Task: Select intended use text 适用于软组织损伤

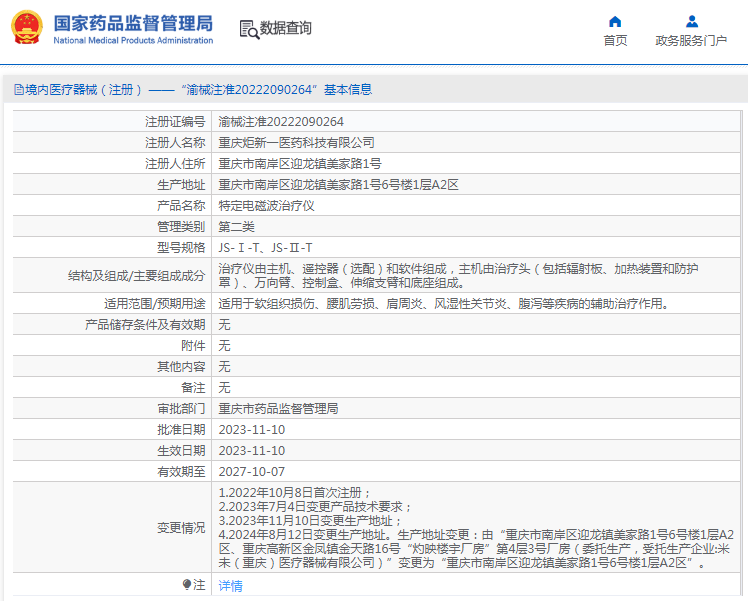Action: (443, 304)
